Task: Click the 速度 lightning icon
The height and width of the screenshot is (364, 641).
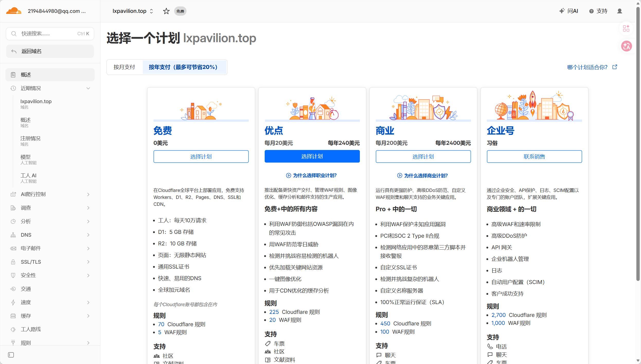Action: point(13,302)
